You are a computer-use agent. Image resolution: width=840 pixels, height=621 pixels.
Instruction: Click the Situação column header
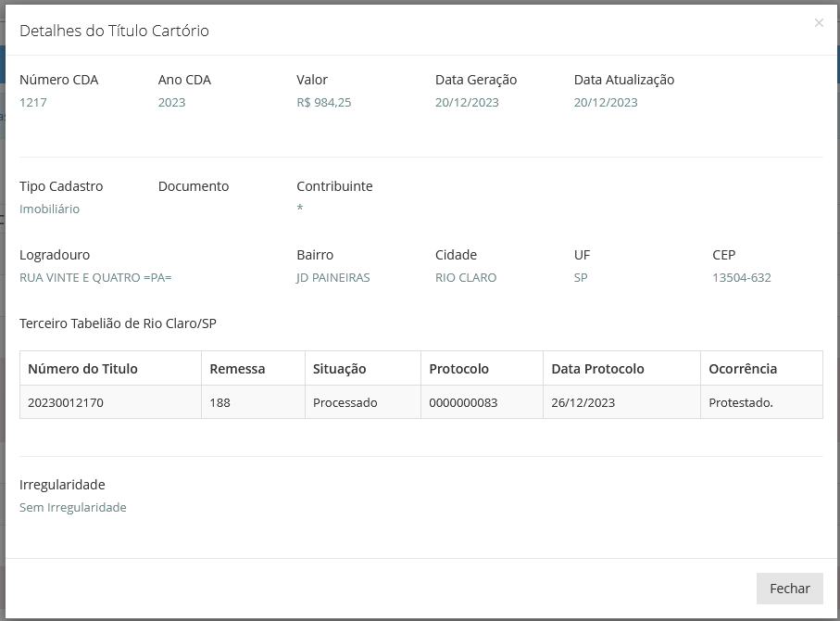coord(363,368)
